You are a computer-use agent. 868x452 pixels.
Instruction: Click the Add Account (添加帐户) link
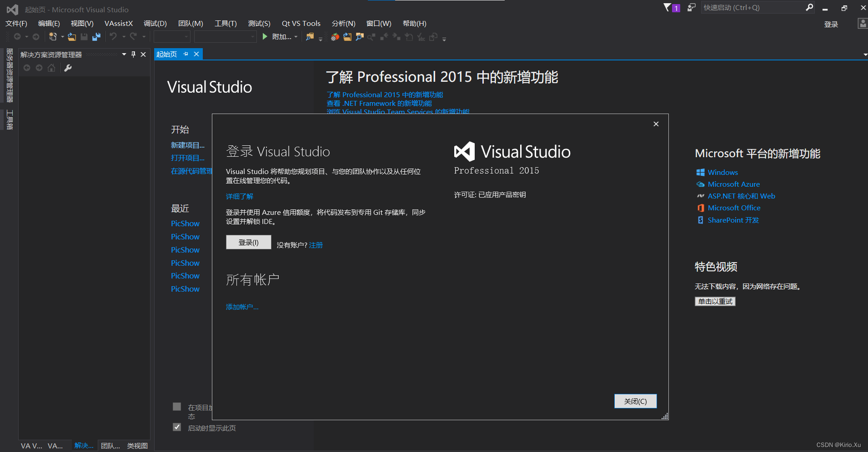[x=242, y=307]
